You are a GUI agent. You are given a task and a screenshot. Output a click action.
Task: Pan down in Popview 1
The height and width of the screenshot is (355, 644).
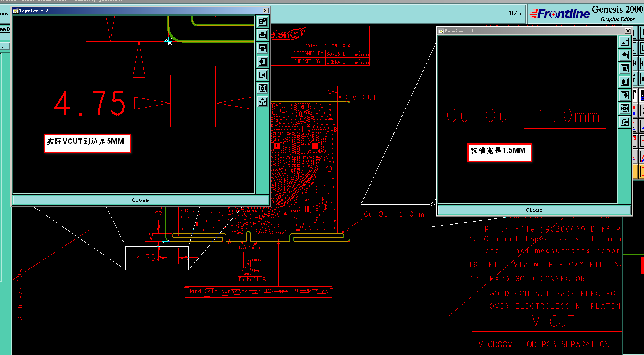[625, 68]
